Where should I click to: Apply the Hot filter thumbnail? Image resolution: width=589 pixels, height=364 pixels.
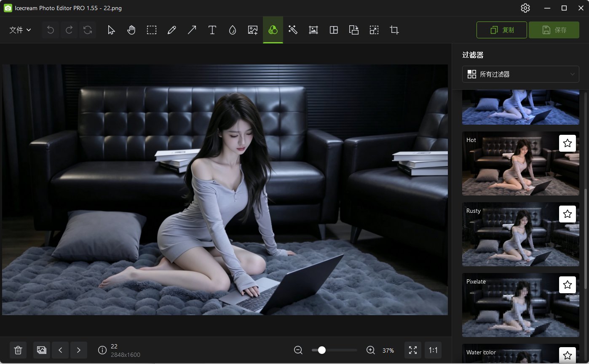(521, 163)
